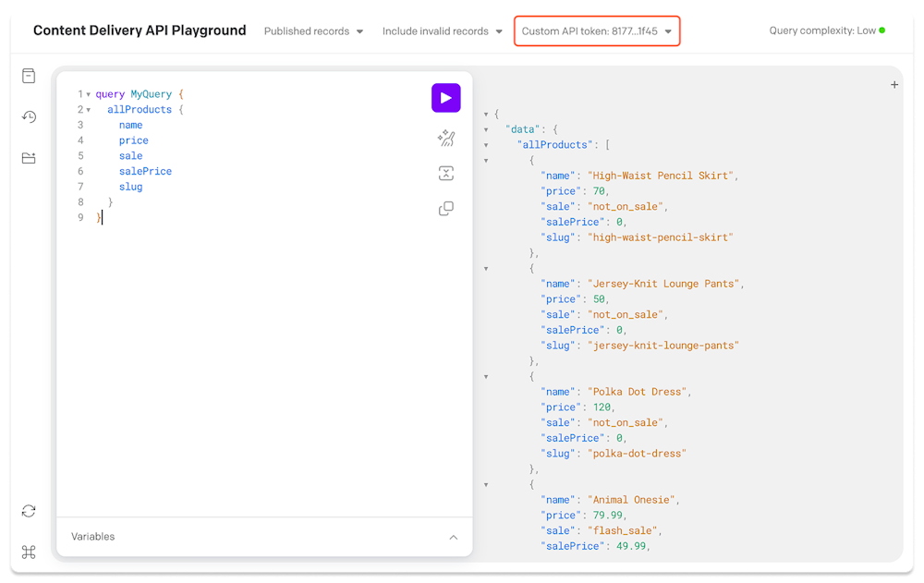
Task: Open the Custom API token dropdown
Action: 597,31
